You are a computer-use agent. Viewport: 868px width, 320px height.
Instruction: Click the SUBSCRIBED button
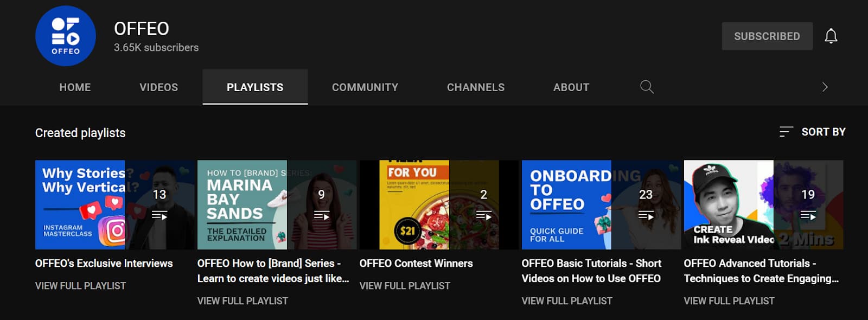767,36
